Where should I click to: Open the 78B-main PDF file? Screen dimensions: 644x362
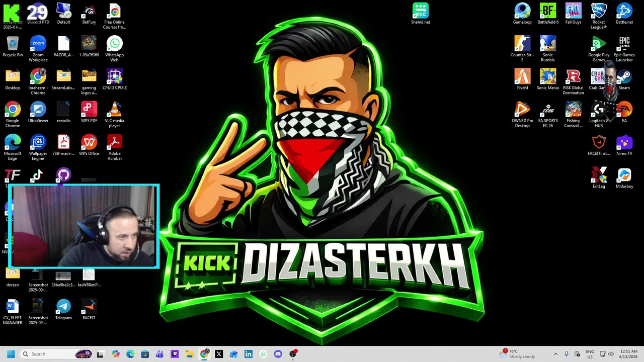click(63, 144)
